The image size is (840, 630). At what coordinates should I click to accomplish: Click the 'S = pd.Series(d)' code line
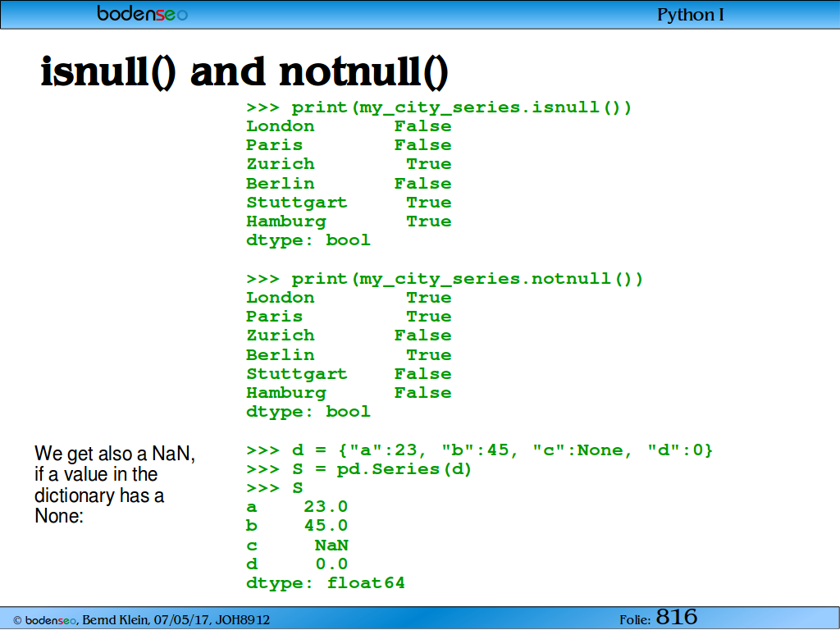[x=359, y=469]
